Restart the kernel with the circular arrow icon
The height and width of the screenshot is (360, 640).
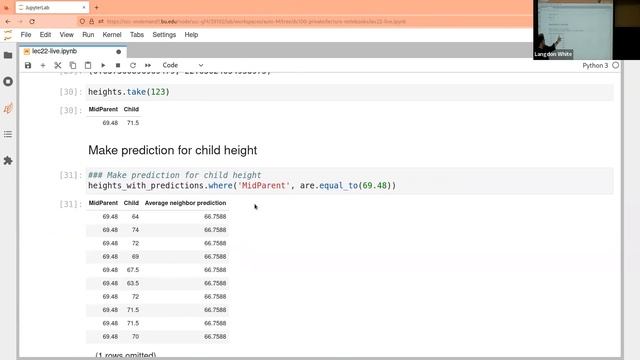133,65
